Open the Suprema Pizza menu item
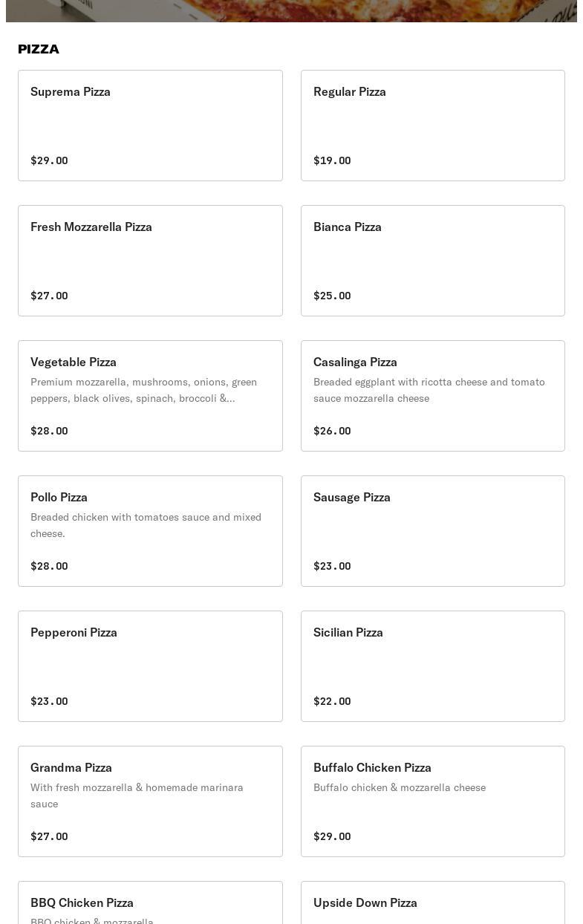 150,126
